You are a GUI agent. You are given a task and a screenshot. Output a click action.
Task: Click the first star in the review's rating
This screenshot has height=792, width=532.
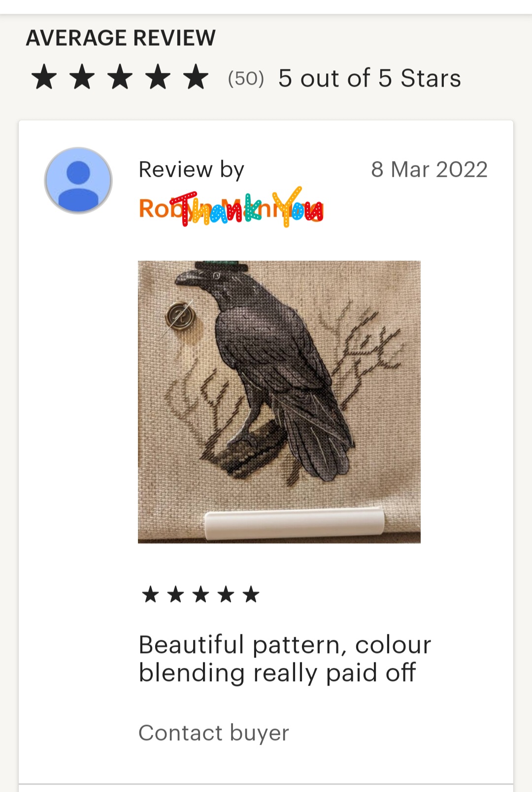(x=150, y=594)
